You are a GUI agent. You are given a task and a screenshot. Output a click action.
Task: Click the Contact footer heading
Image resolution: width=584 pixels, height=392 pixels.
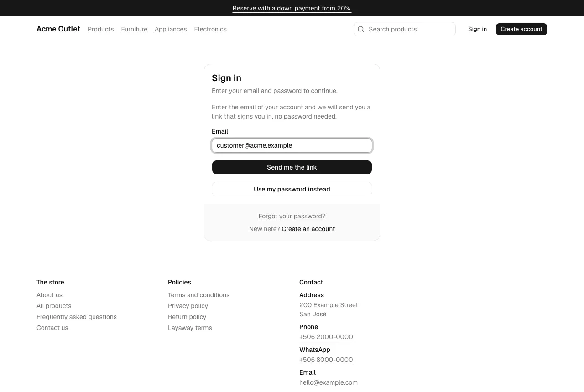coord(311,282)
